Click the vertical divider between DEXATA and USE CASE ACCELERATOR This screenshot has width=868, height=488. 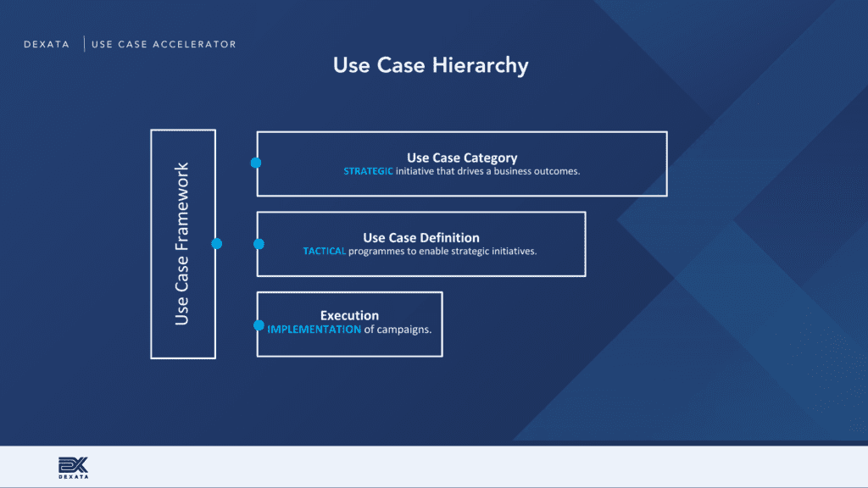pyautogui.click(x=84, y=44)
